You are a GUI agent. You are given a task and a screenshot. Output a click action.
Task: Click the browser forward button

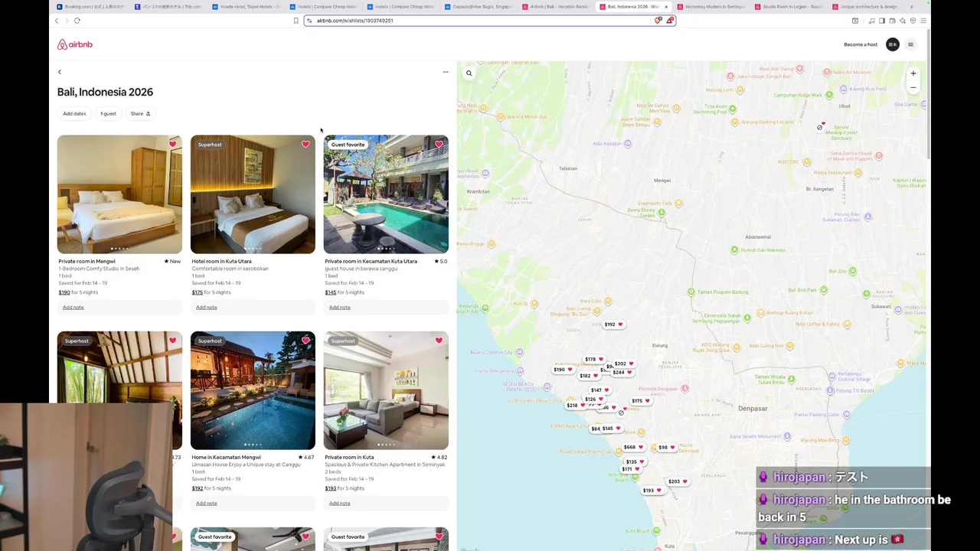(67, 21)
